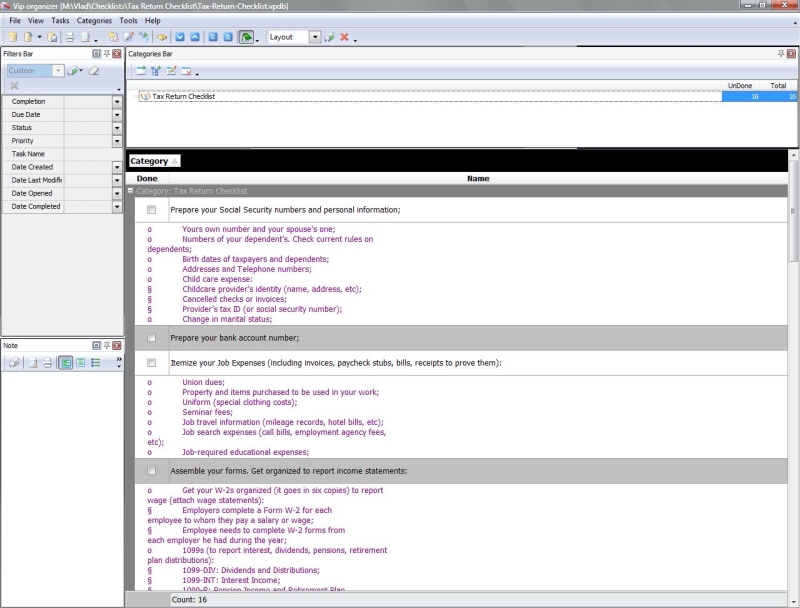This screenshot has width=800, height=608.
Task: Click the eraser clear filter icon
Action: click(94, 71)
